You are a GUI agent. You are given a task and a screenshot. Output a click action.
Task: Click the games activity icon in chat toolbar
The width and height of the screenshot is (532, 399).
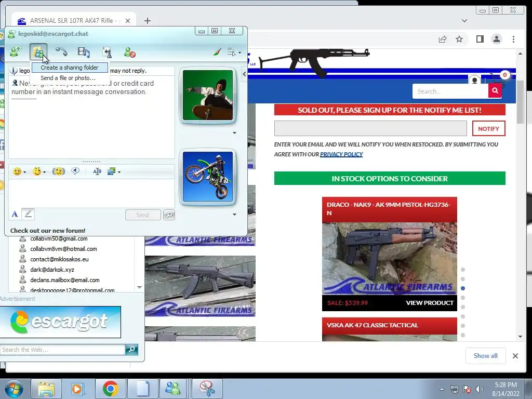pyautogui.click(x=107, y=52)
